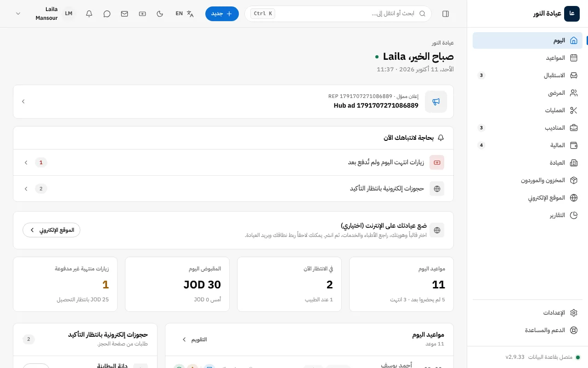588x368 pixels.
Task: Open المرضى patients section
Action: pyautogui.click(x=527, y=93)
